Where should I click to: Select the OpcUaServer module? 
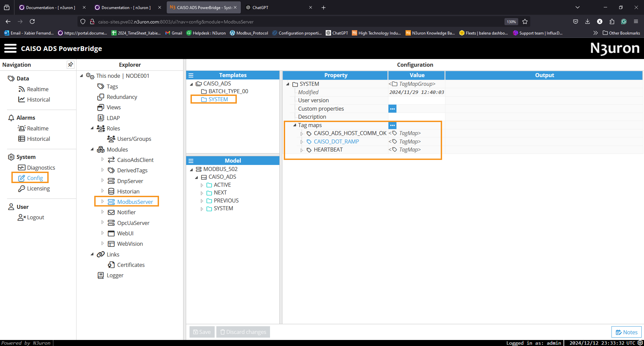pos(128,223)
